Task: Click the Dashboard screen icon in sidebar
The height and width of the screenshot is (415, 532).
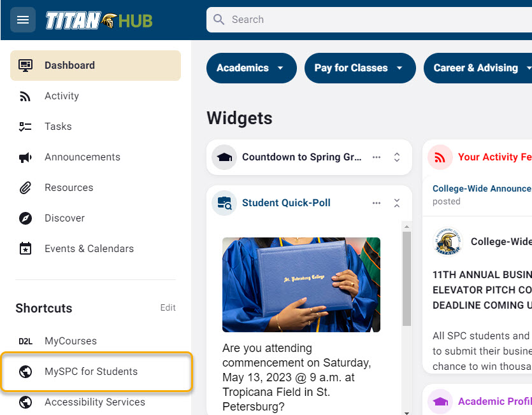Action: pyautogui.click(x=25, y=65)
